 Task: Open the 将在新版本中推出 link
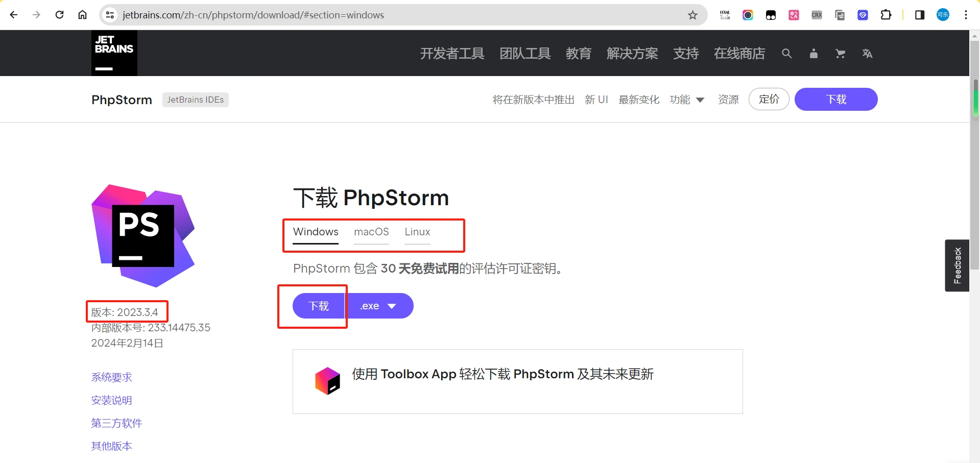pyautogui.click(x=533, y=100)
